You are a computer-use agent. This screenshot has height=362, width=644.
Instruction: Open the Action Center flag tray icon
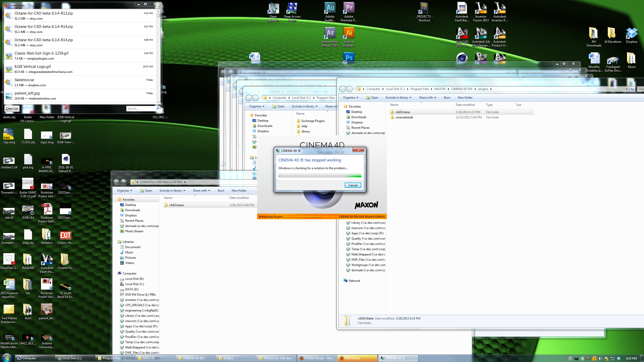point(606,358)
